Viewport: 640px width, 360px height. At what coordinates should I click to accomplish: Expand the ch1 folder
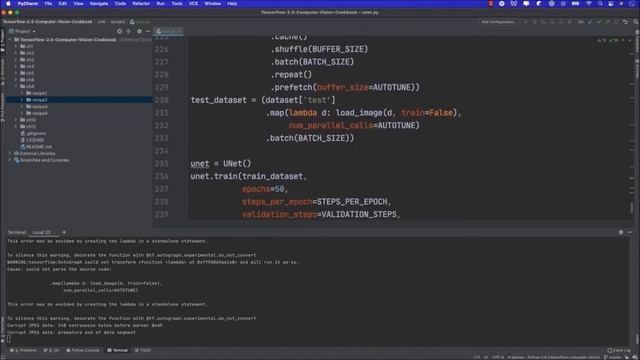pos(16,47)
